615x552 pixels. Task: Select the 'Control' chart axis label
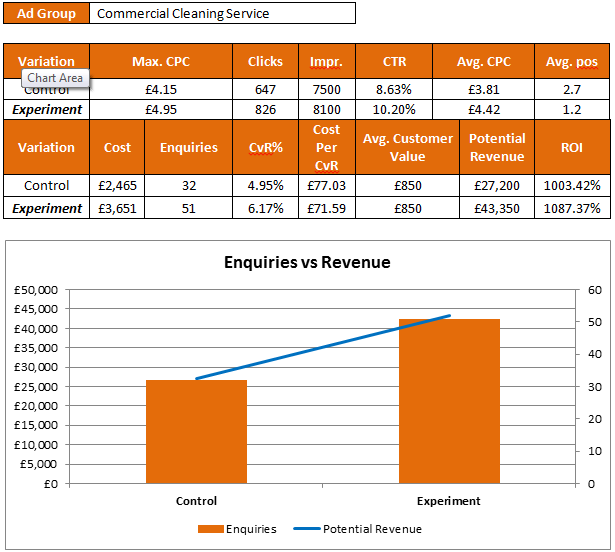[x=196, y=501]
